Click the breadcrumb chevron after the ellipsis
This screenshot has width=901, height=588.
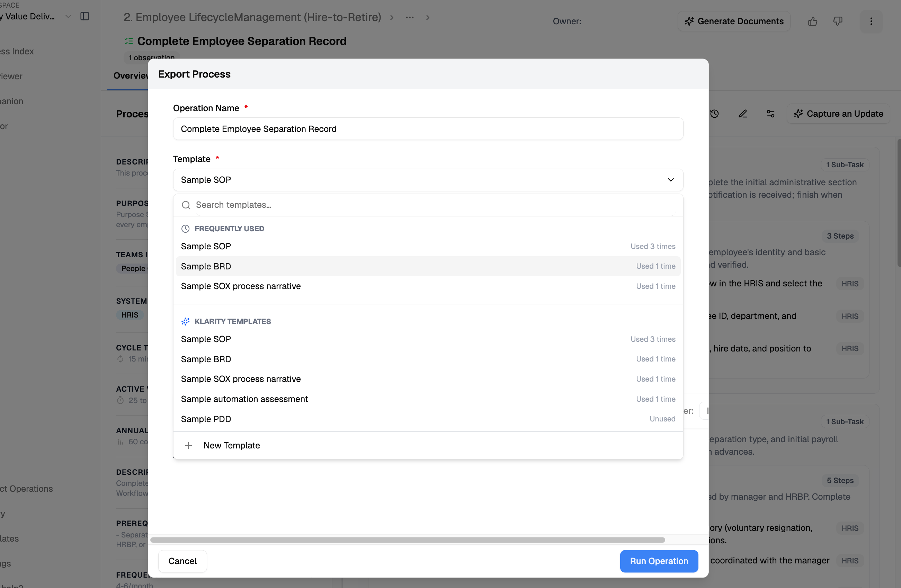pyautogui.click(x=427, y=17)
